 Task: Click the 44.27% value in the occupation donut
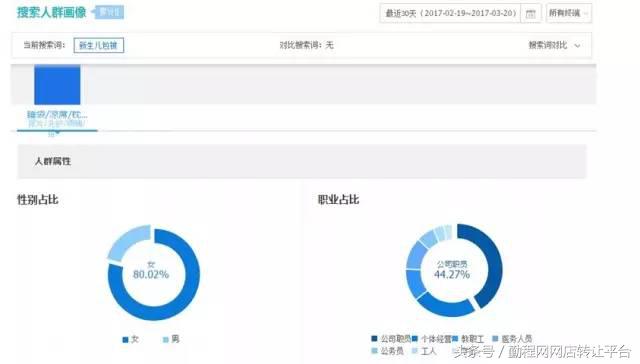point(451,274)
